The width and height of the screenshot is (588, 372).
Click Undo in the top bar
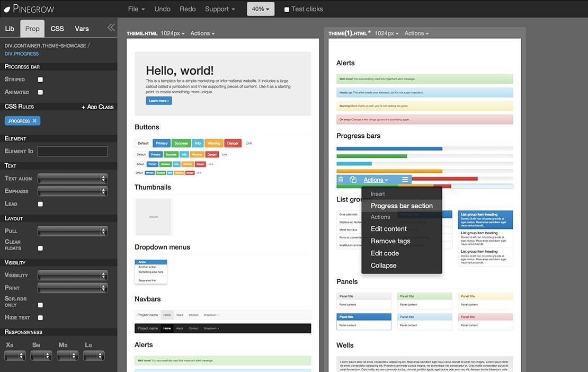163,9
